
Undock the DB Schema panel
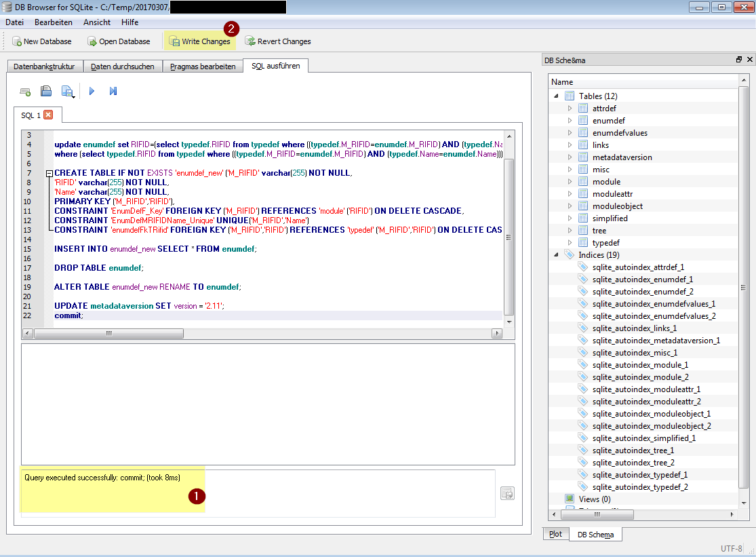(739, 60)
